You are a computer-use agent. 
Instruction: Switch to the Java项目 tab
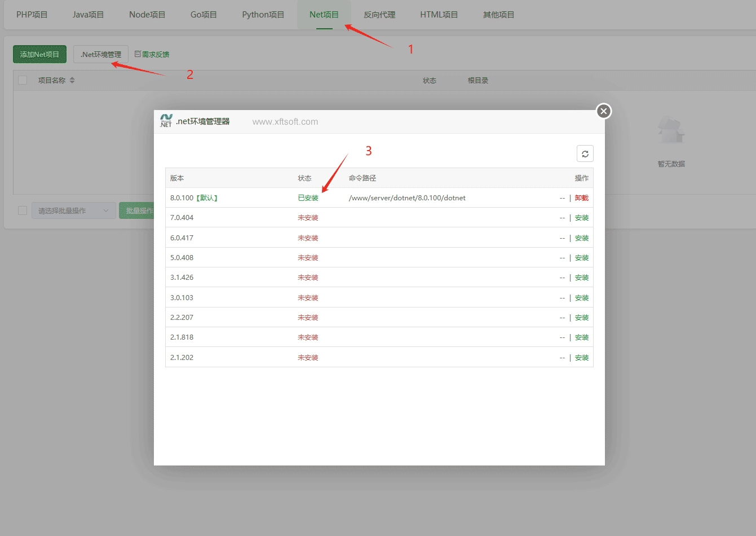coord(89,15)
